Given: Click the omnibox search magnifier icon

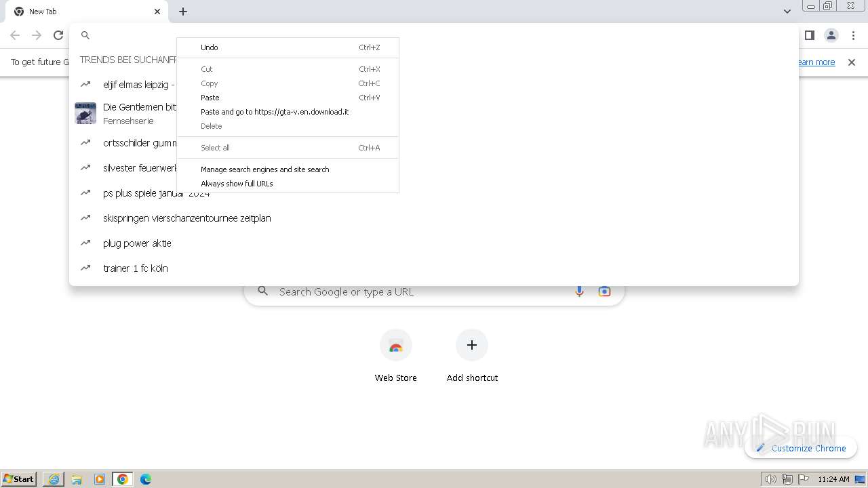Looking at the screenshot, I should [x=85, y=35].
